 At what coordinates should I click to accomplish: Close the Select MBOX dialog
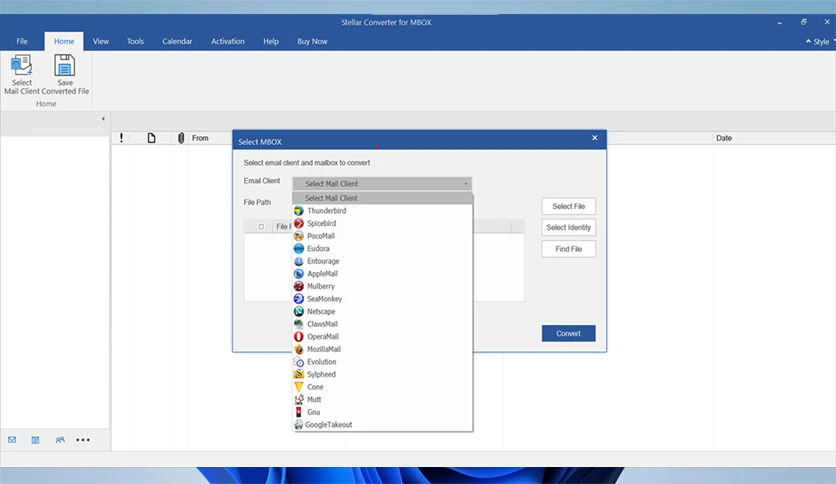pos(594,138)
